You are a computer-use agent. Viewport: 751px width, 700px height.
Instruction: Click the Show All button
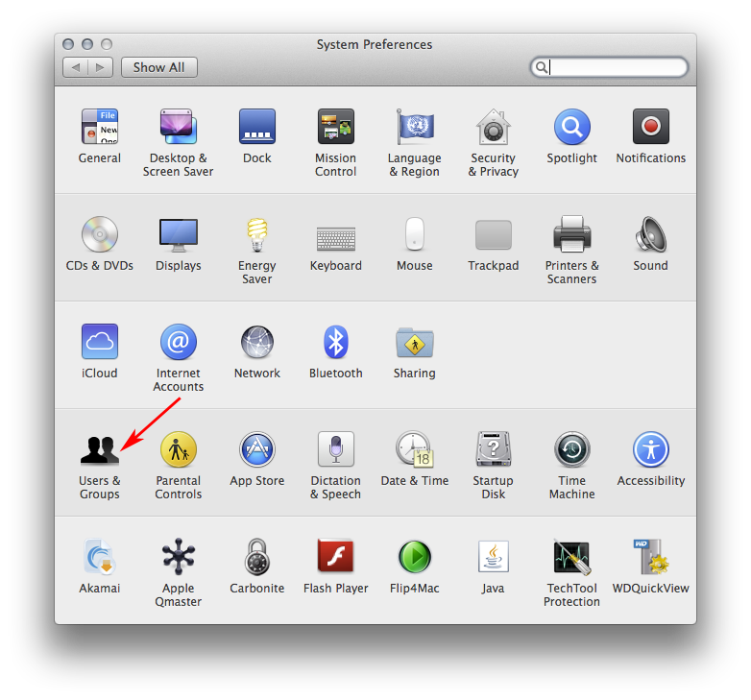158,67
